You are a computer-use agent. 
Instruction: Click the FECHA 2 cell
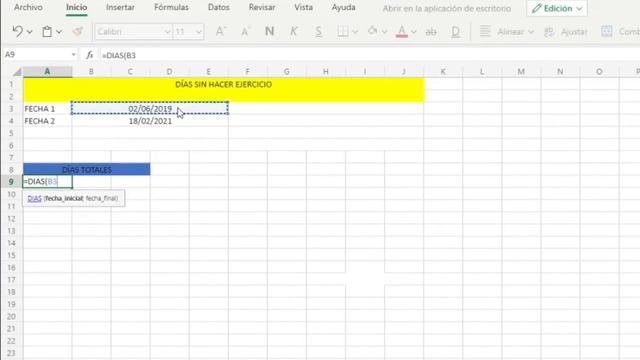(x=47, y=121)
